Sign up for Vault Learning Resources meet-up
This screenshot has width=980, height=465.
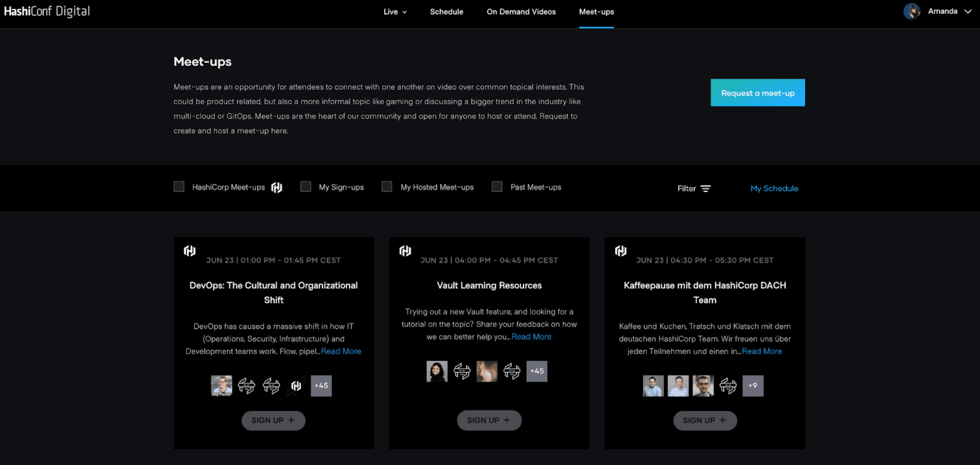pyautogui.click(x=489, y=420)
